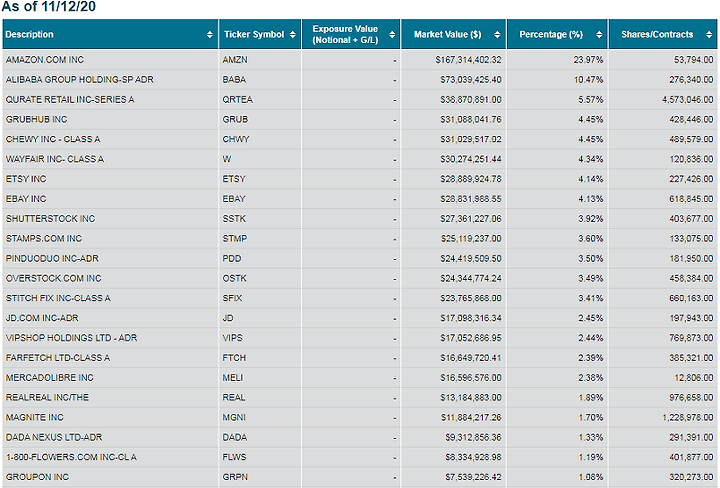Click the Market Value ($) header label
Screen dimensions: 720x488
(x=447, y=34)
